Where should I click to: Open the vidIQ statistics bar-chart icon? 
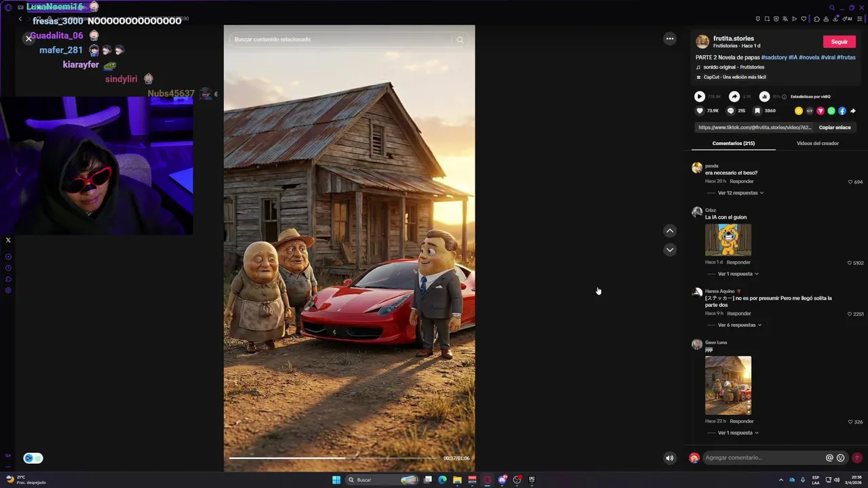(764, 97)
